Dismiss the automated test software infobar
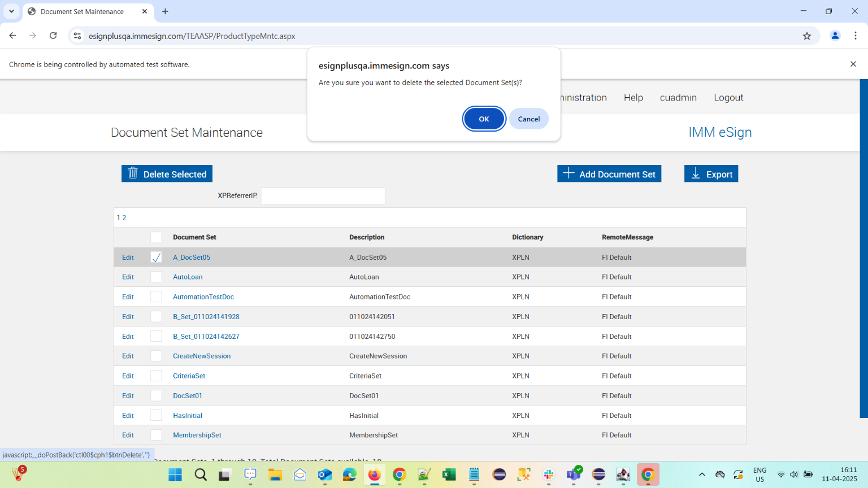Screen dimensions: 868x488 [x=853, y=64]
